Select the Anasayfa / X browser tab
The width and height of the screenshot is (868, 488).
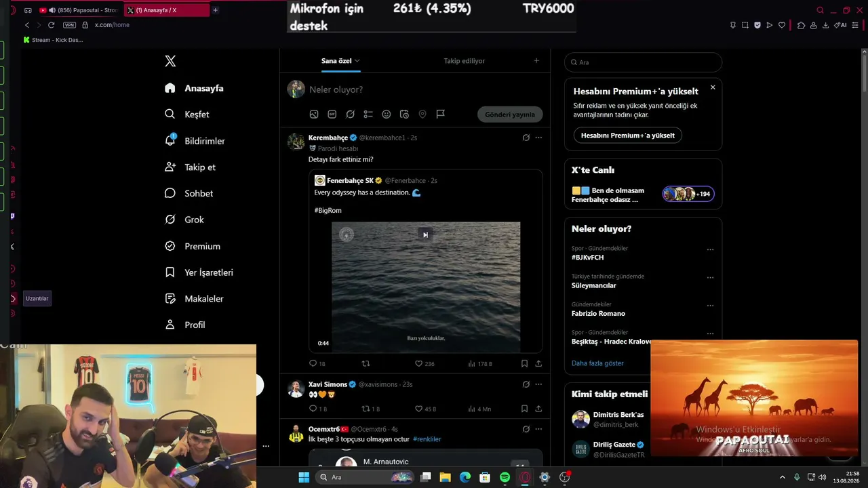(166, 10)
